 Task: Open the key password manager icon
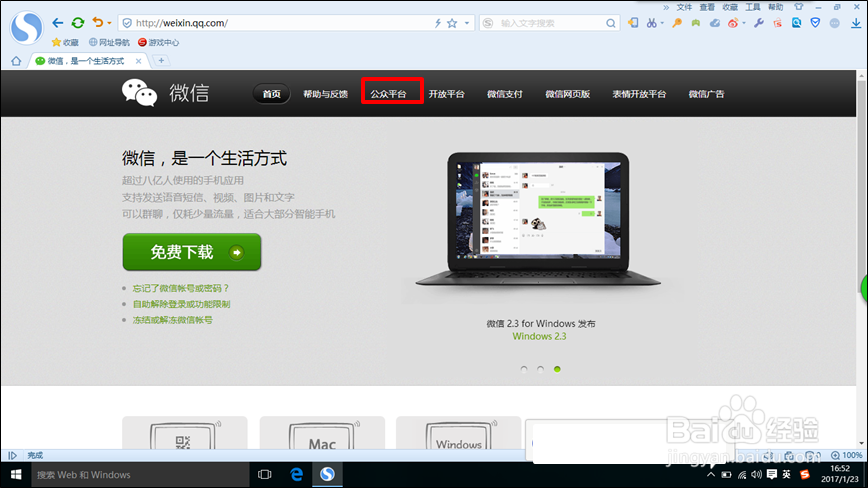tap(677, 23)
